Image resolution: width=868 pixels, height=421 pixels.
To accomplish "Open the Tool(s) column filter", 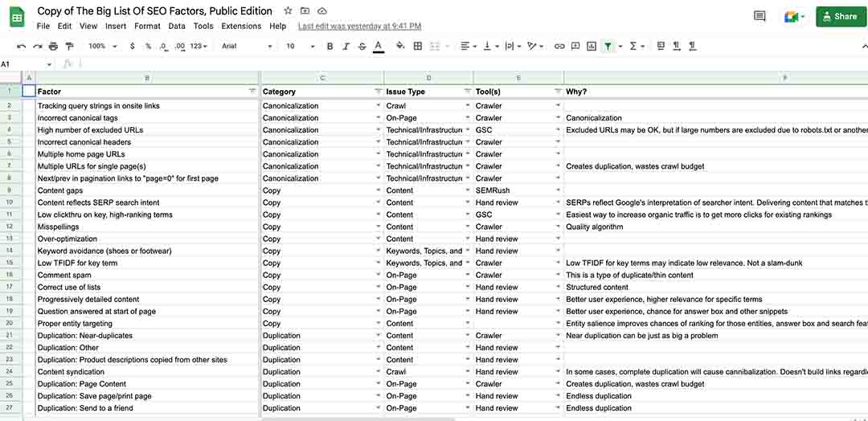I will point(558,92).
